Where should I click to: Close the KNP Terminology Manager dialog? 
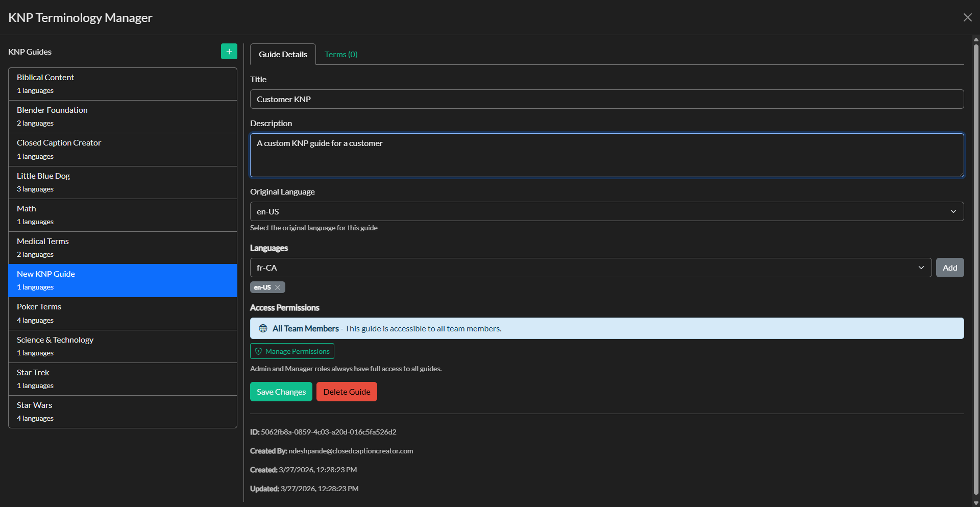[968, 17]
